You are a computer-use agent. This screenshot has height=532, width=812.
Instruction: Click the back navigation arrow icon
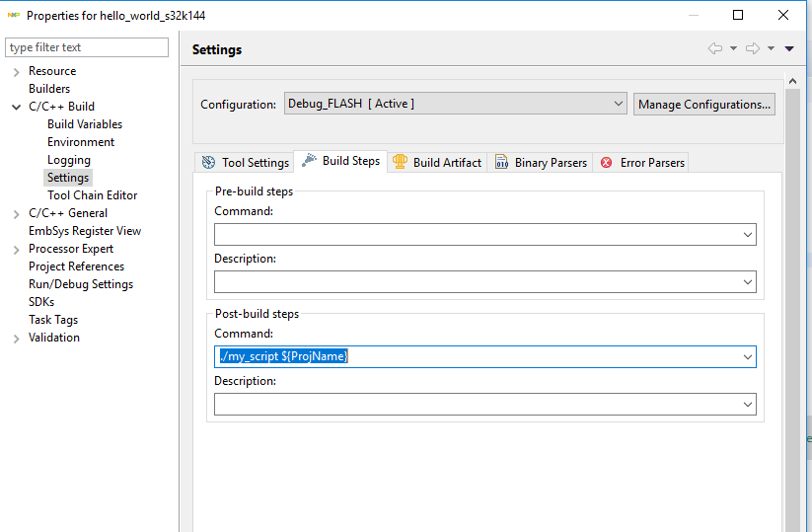click(x=715, y=48)
